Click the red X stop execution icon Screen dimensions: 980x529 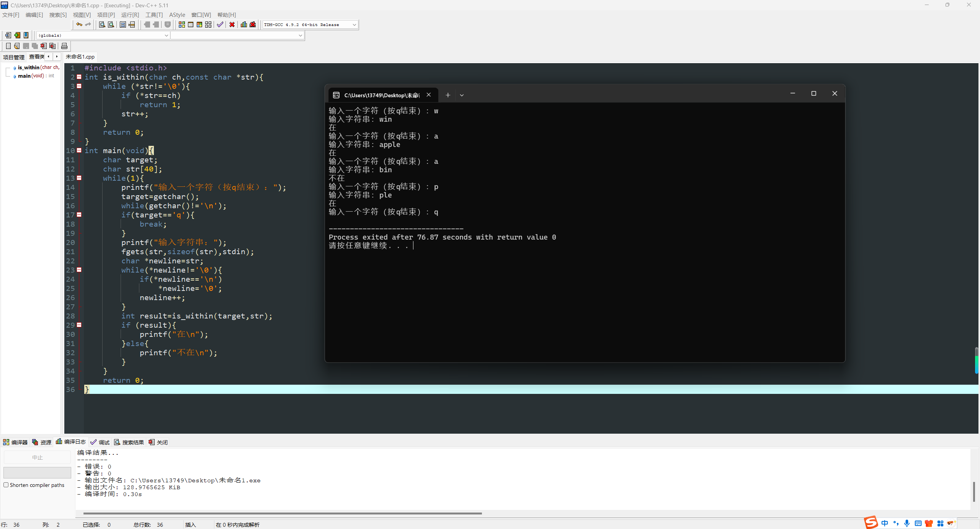(232, 24)
